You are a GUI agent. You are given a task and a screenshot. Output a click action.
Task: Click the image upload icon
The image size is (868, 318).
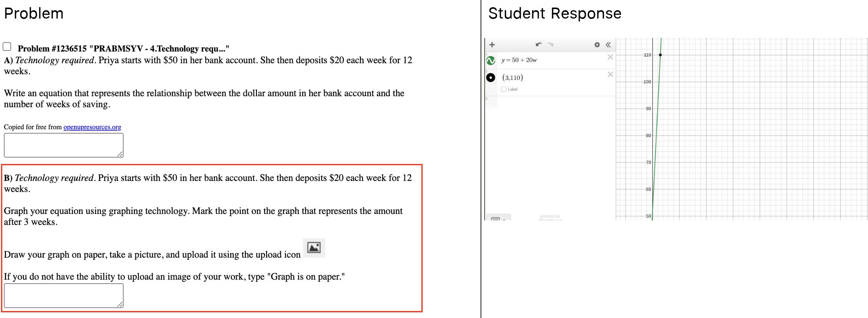coord(314,248)
